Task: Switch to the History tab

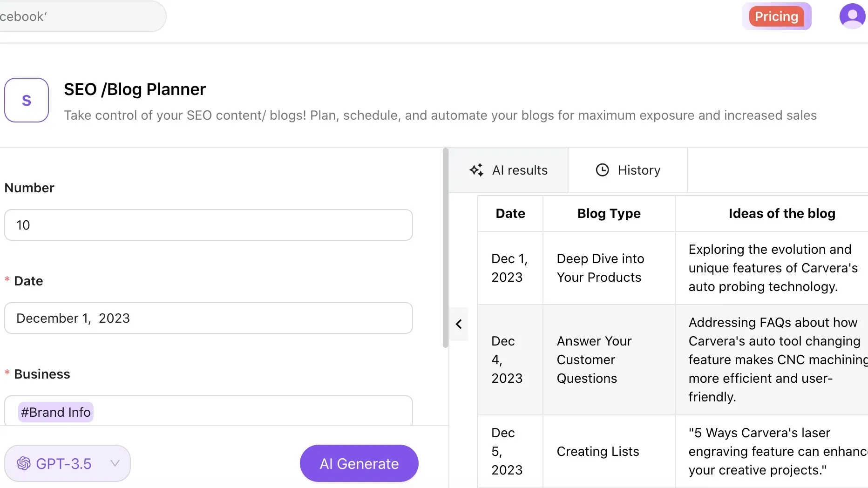Action: [628, 170]
